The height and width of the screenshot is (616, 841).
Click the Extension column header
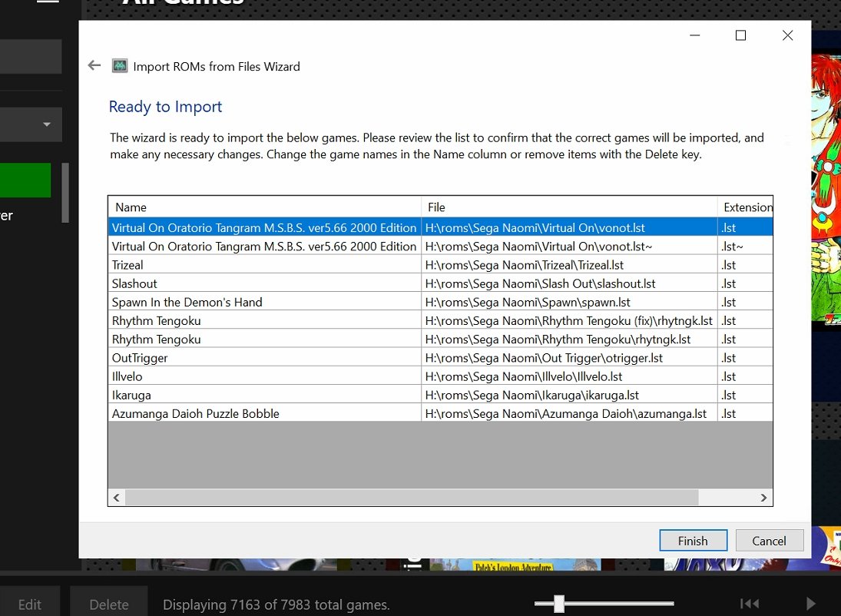click(746, 207)
